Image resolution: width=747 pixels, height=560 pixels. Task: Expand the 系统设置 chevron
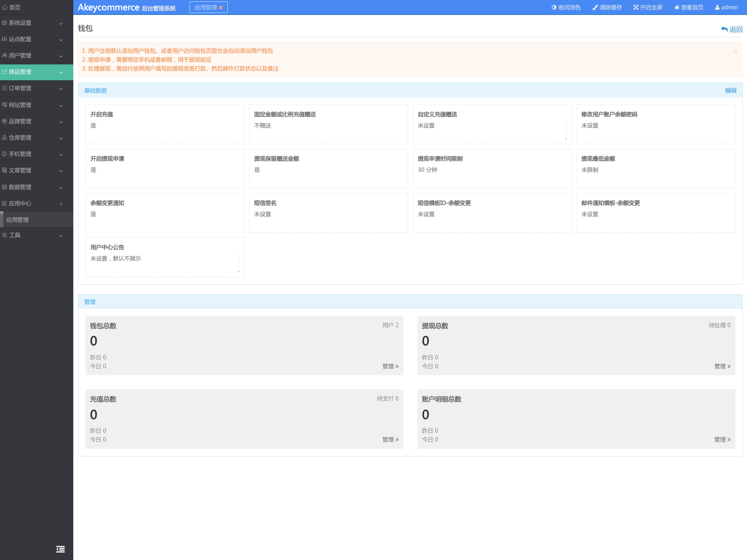(x=61, y=23)
